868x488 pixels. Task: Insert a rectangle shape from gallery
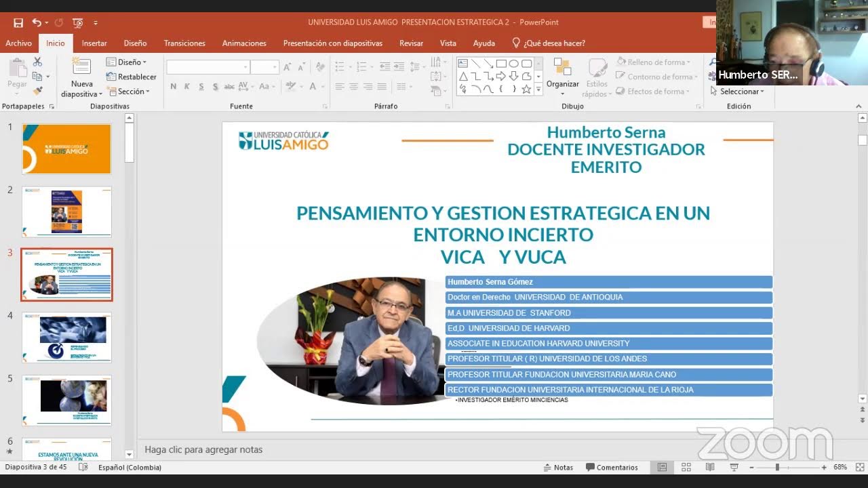(501, 64)
